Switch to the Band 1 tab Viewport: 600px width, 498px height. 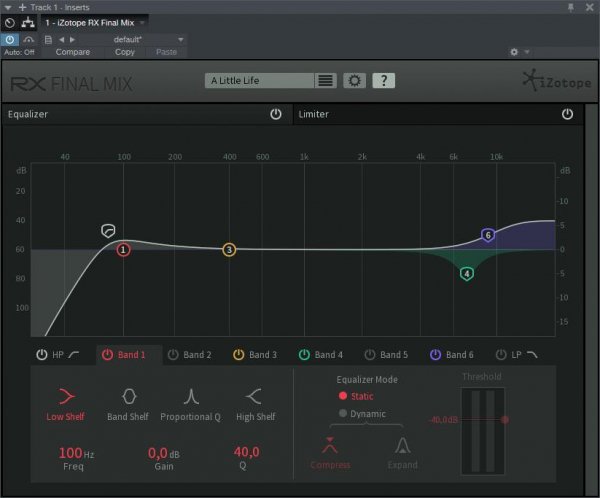131,355
